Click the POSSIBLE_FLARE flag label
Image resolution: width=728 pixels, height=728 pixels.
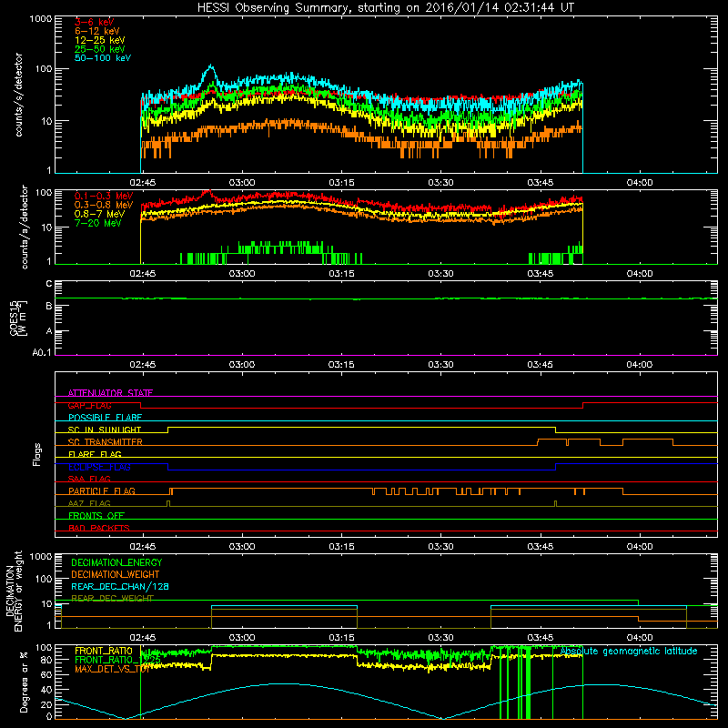(x=105, y=418)
